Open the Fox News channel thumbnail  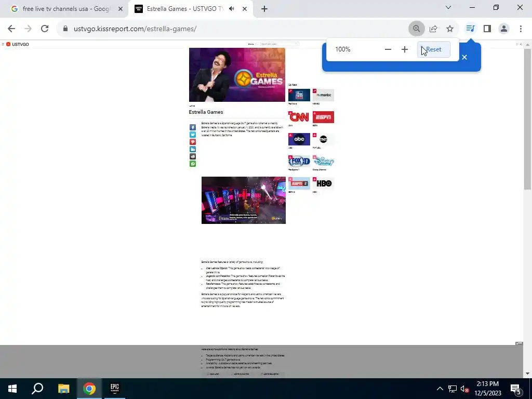(x=299, y=95)
